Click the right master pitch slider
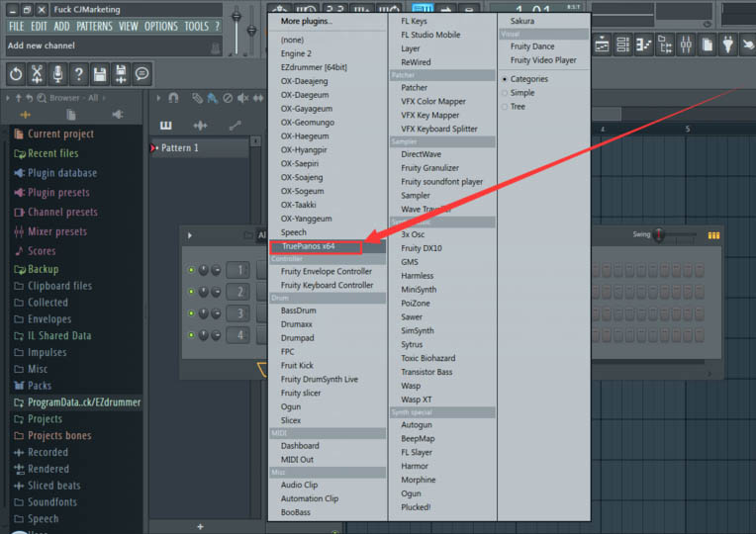The height and width of the screenshot is (534, 756). click(251, 32)
